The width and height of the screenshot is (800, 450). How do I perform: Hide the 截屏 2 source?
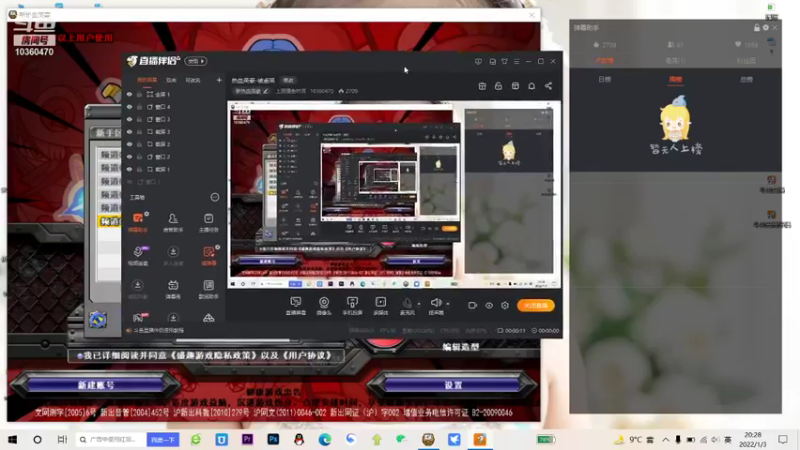(130, 144)
